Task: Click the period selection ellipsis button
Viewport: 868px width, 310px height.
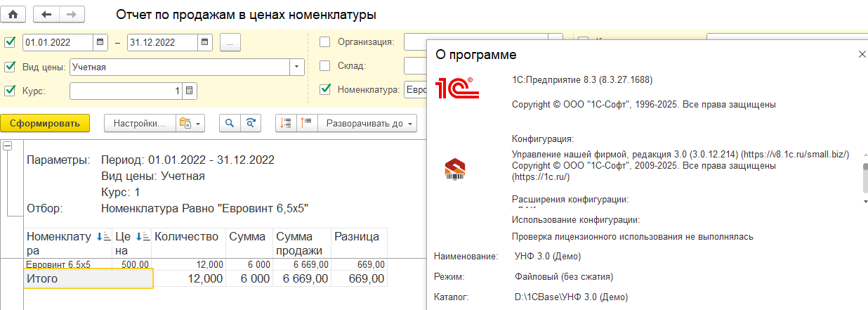Action: pyautogui.click(x=230, y=42)
